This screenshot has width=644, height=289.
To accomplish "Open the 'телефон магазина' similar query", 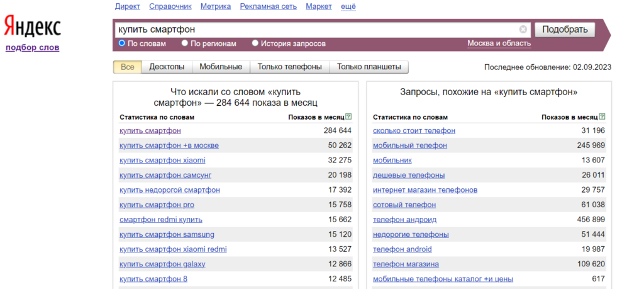I will [406, 264].
